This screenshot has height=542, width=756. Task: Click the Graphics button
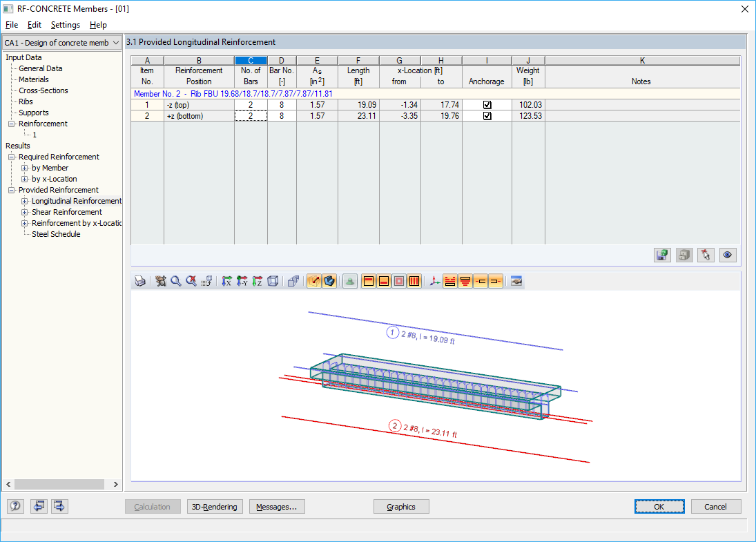[x=401, y=507]
